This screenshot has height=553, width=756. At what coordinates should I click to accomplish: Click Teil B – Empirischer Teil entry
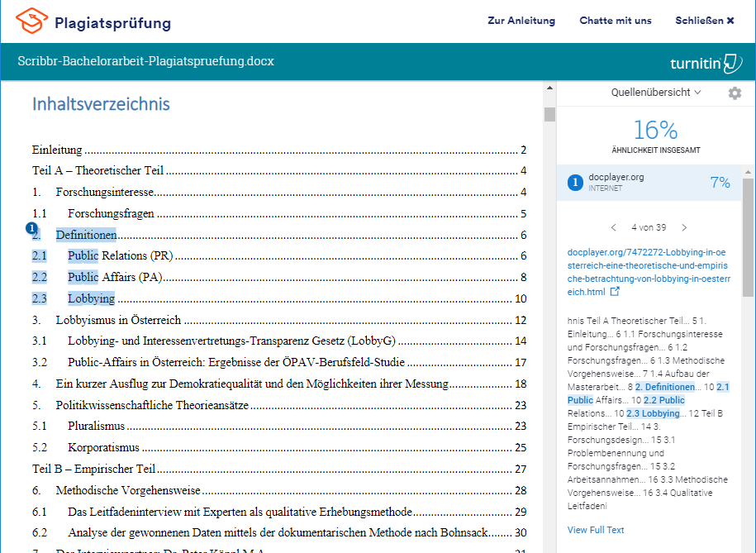[279, 469]
